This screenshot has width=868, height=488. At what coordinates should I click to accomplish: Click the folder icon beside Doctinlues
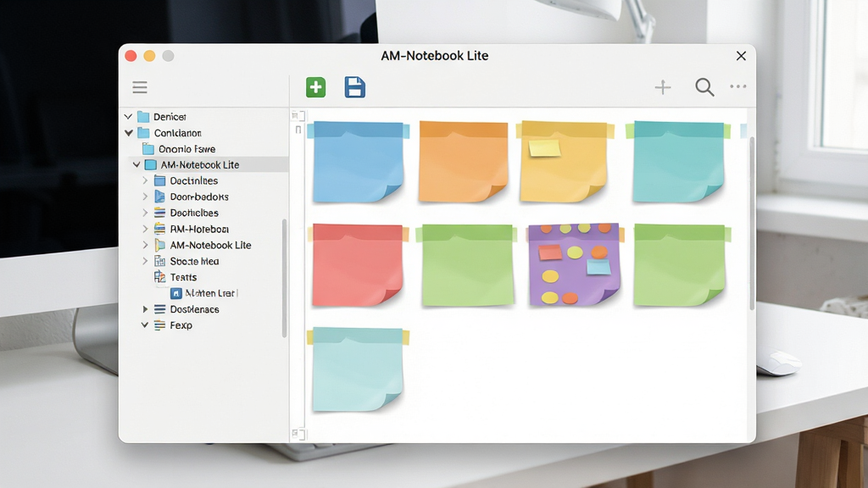[160, 181]
